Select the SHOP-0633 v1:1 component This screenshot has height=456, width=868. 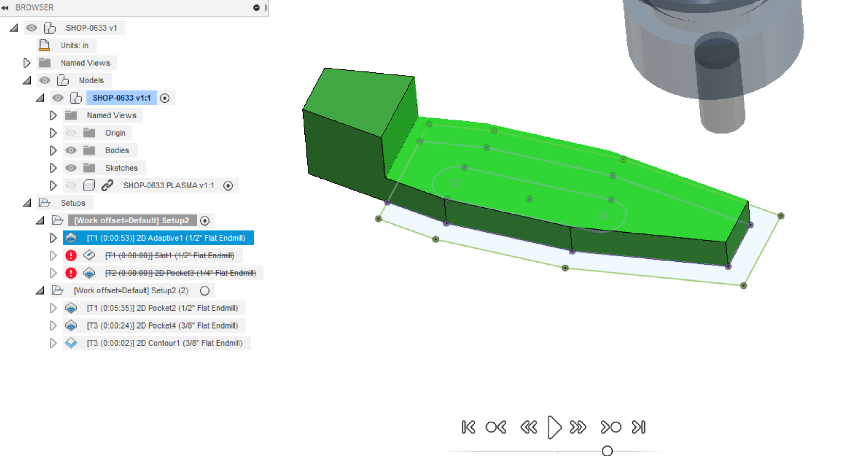tap(122, 98)
